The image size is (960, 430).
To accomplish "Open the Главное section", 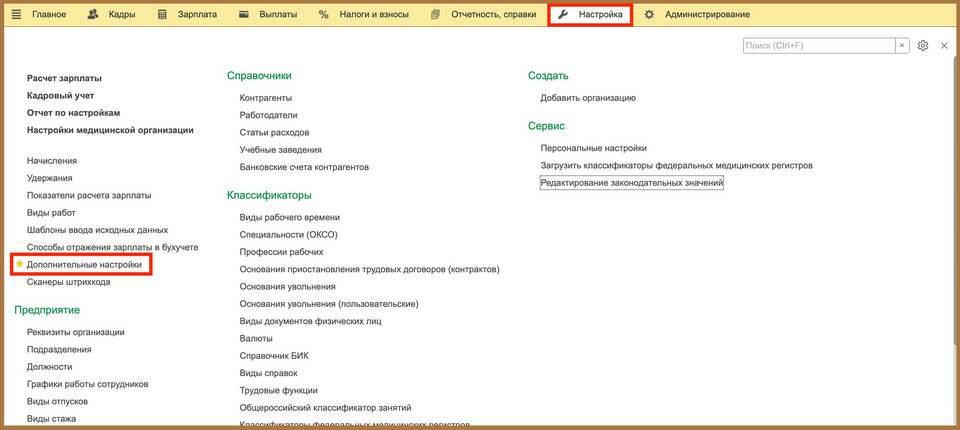I will click(x=49, y=14).
